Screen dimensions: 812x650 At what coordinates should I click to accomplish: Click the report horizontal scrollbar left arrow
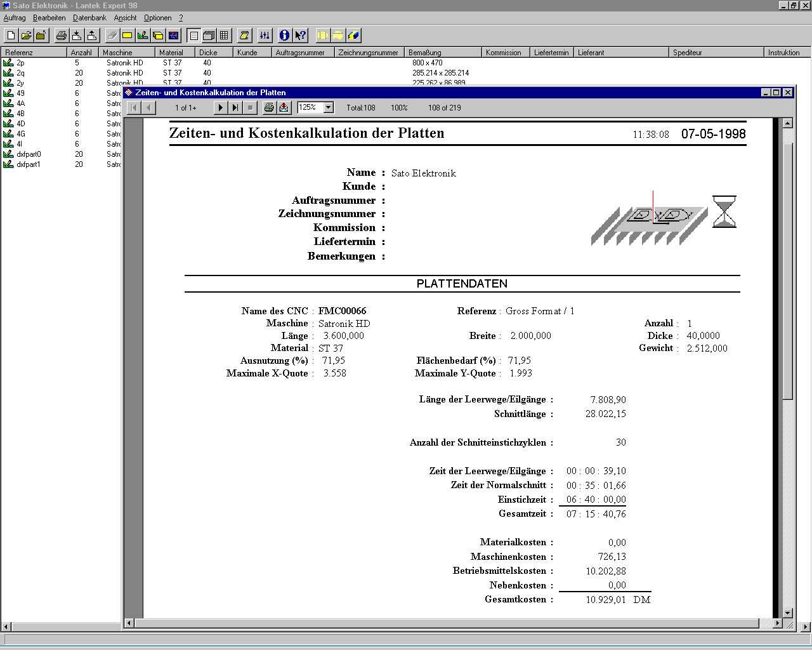coord(129,623)
